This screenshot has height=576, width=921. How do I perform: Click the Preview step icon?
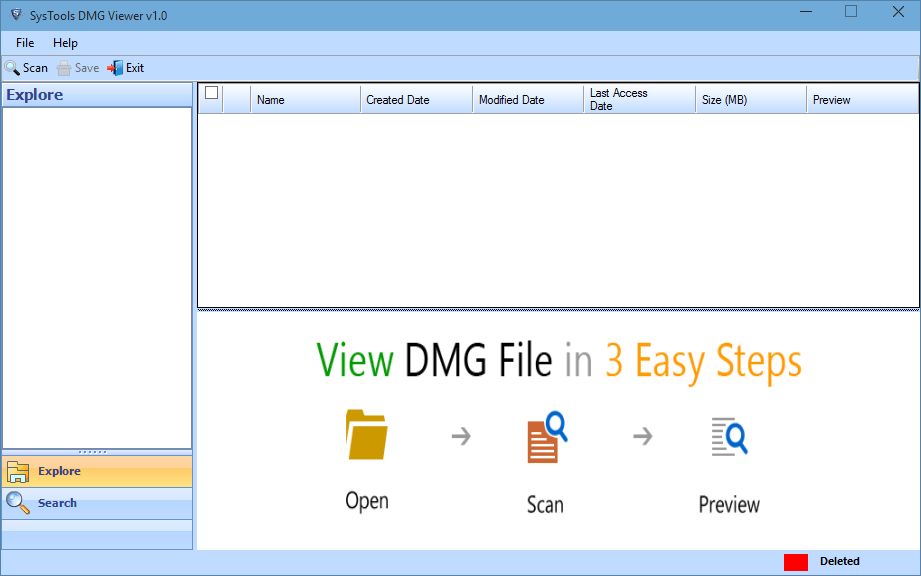(729, 435)
